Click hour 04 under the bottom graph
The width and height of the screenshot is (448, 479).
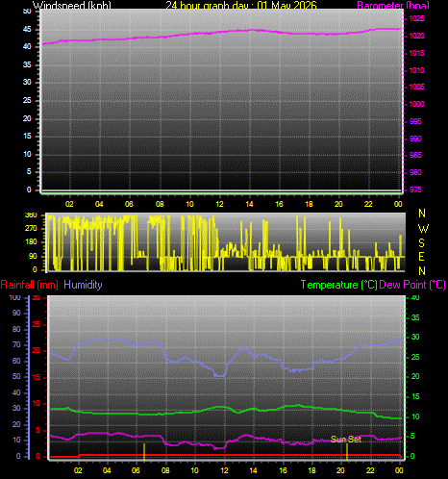(107, 470)
